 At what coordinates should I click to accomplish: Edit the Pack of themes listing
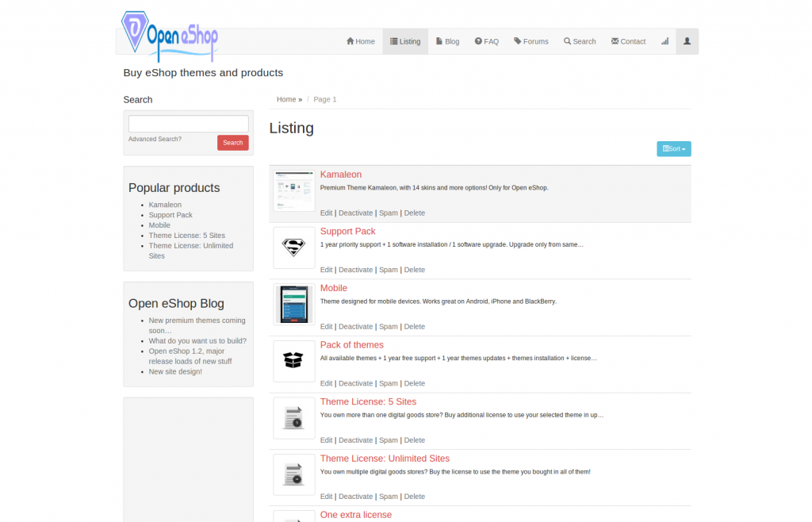tap(326, 383)
